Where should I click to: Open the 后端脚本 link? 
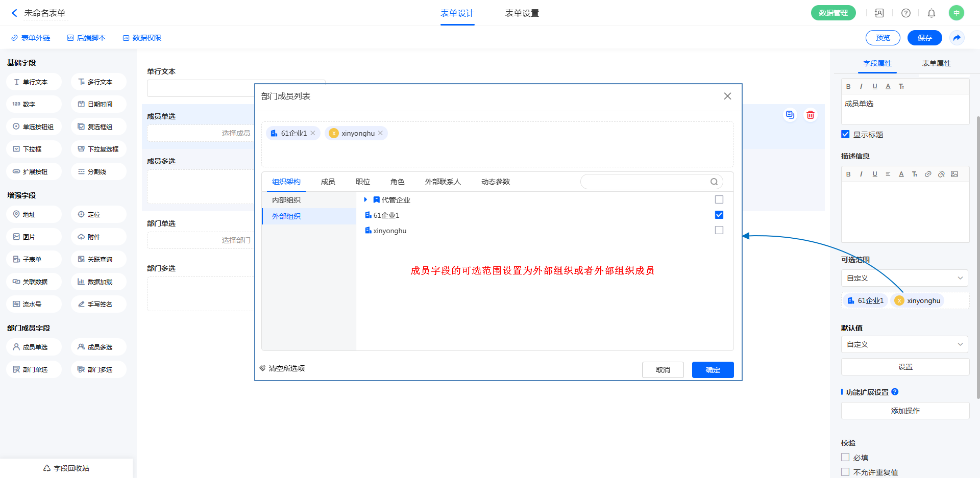(x=86, y=38)
